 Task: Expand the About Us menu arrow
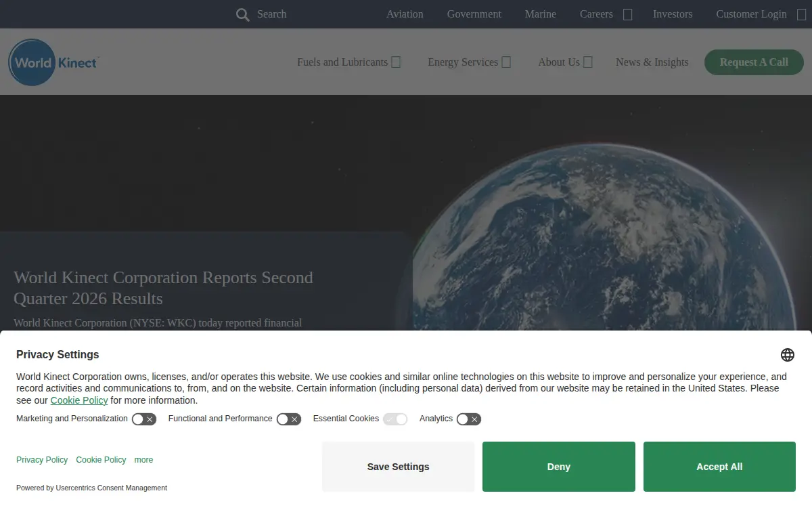click(588, 62)
